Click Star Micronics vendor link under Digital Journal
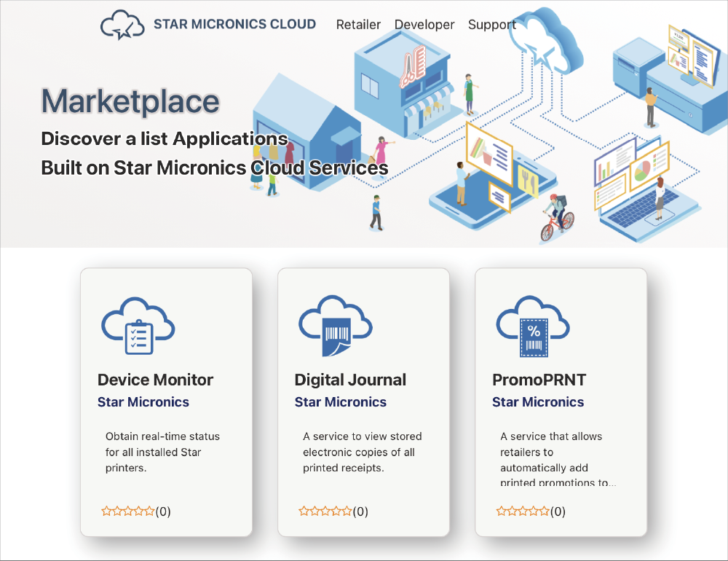 point(341,402)
